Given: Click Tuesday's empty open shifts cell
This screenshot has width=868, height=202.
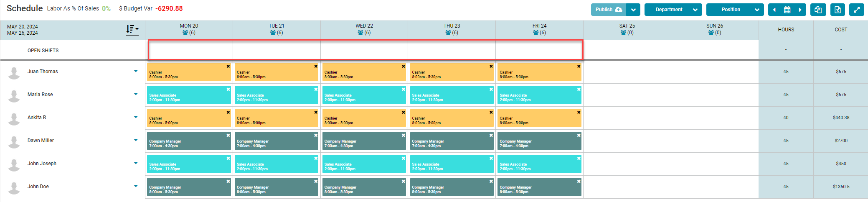Looking at the screenshot, I should 277,50.
